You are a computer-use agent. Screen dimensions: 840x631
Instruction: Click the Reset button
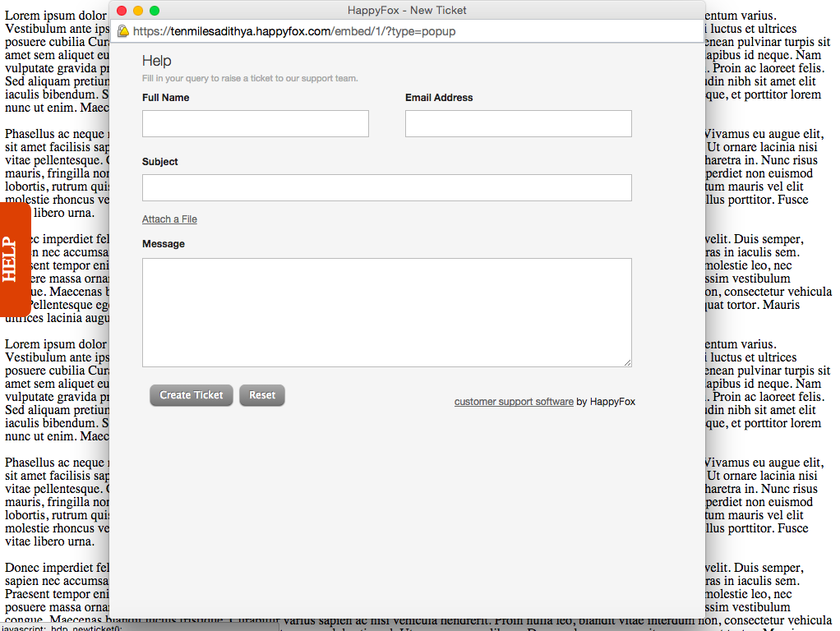(x=261, y=395)
